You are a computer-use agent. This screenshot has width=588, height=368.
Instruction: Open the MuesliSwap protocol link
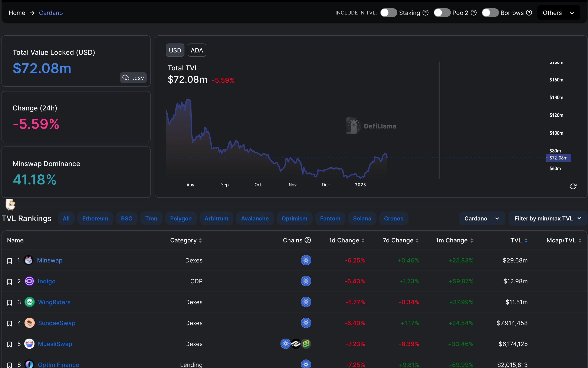tap(55, 344)
